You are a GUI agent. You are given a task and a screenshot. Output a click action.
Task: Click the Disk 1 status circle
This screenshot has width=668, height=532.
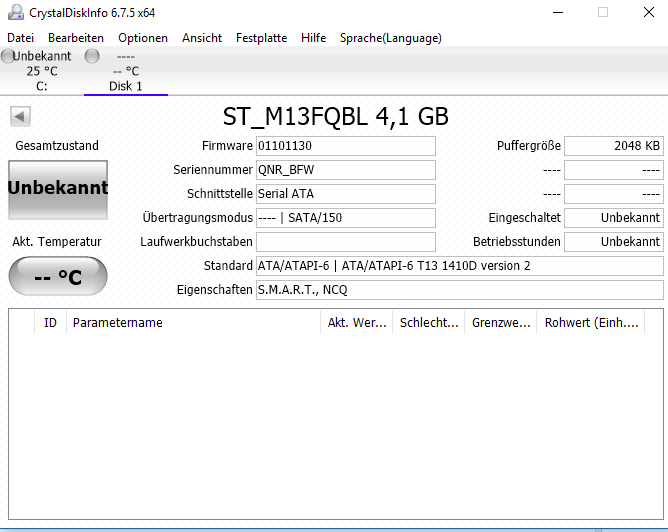point(92,56)
